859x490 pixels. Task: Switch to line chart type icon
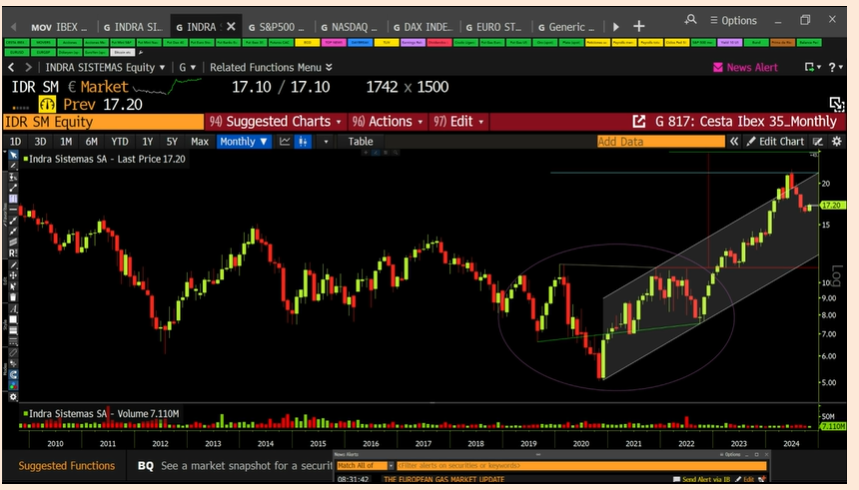[x=285, y=141]
